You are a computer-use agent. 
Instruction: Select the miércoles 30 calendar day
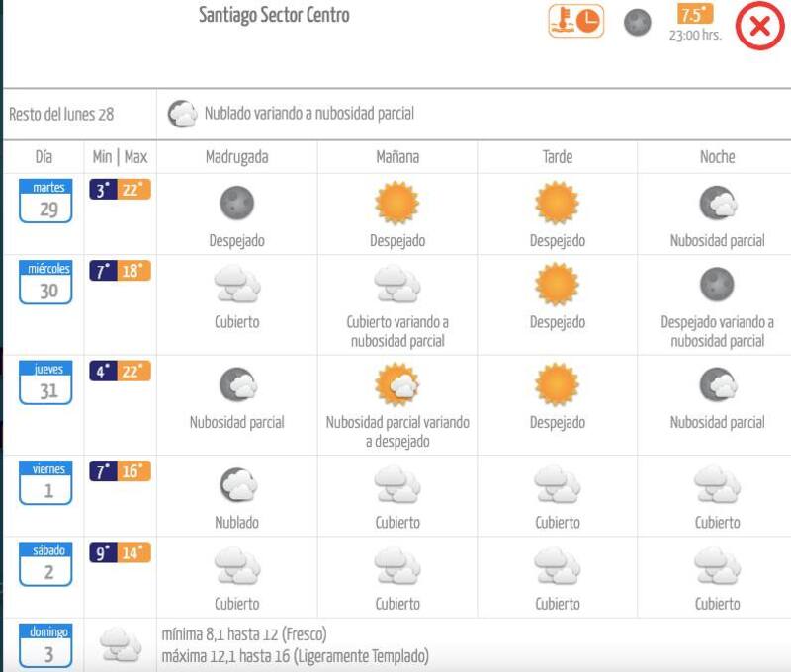pos(46,283)
